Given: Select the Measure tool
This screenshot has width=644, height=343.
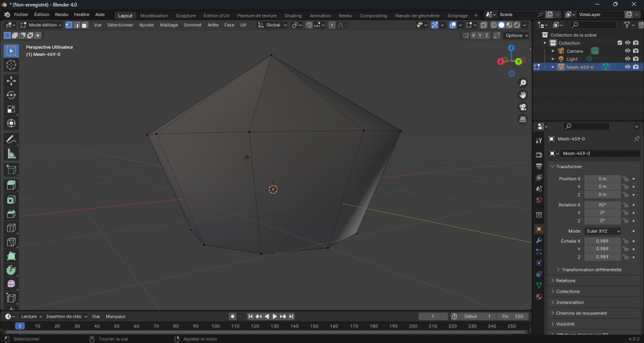Looking at the screenshot, I should [x=11, y=154].
